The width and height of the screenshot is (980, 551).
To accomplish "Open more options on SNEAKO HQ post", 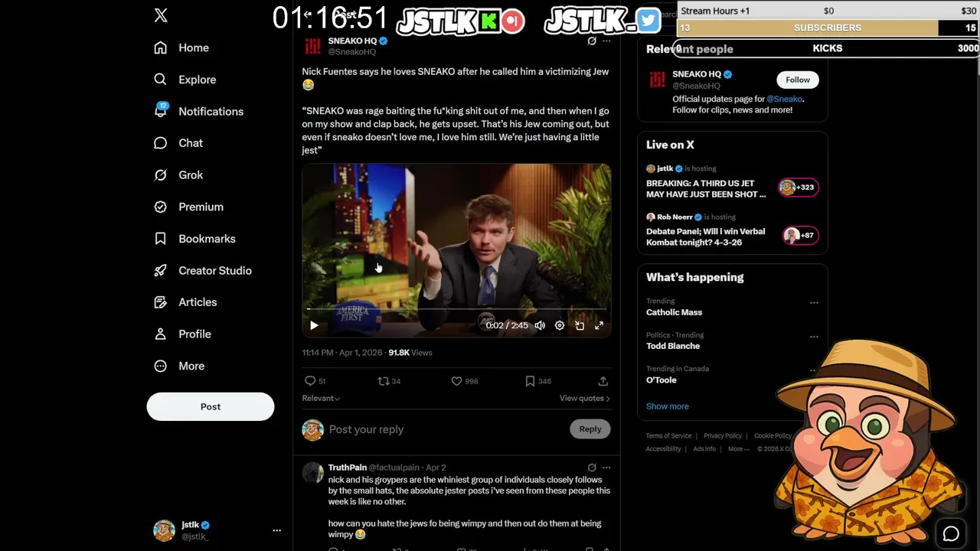I will coord(606,41).
